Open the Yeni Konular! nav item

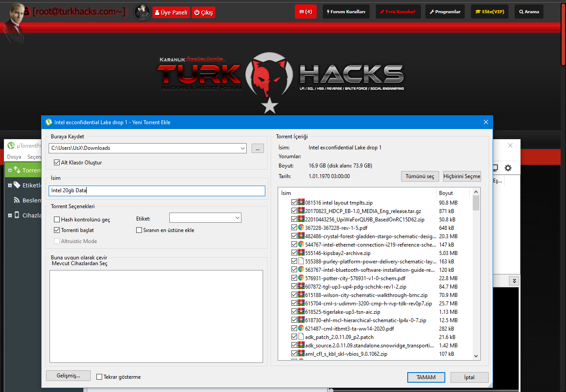pos(398,12)
